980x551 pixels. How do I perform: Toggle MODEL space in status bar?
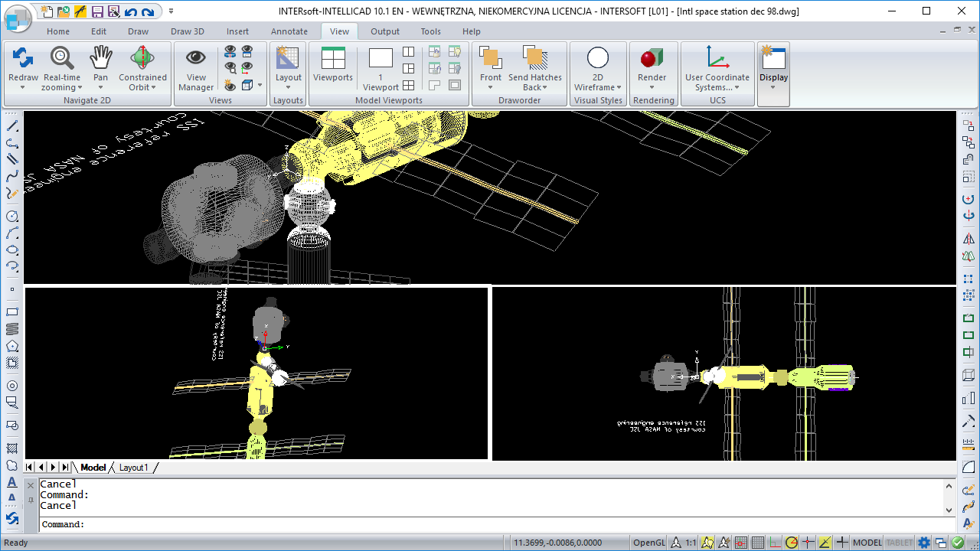(867, 543)
